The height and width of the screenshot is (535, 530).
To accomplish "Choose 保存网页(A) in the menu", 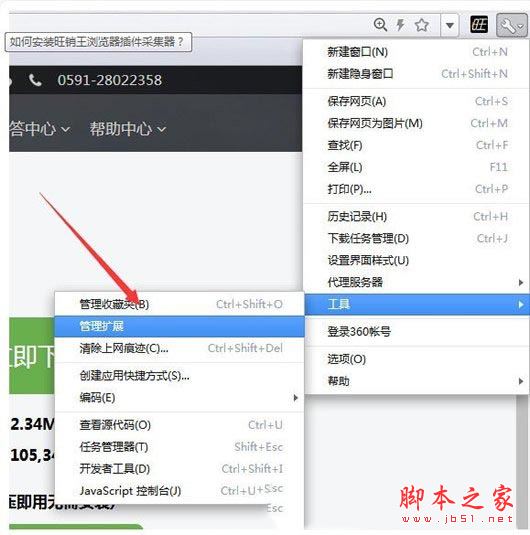I will pyautogui.click(x=416, y=101).
